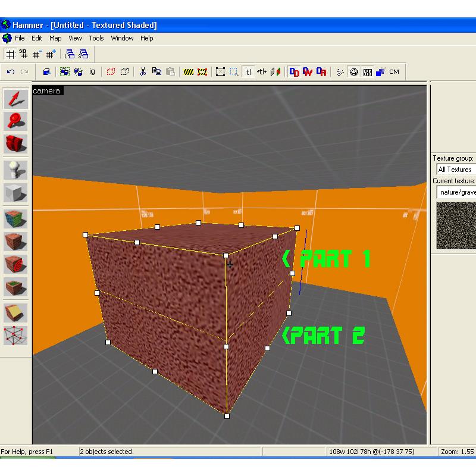Toggle the 2D grid display
The width and height of the screenshot is (476, 476).
click(10, 54)
